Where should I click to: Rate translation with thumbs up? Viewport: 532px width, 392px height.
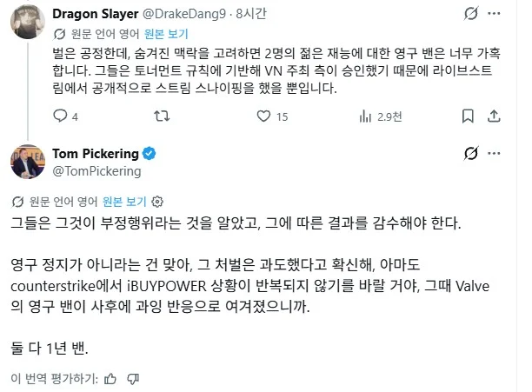tap(110, 379)
